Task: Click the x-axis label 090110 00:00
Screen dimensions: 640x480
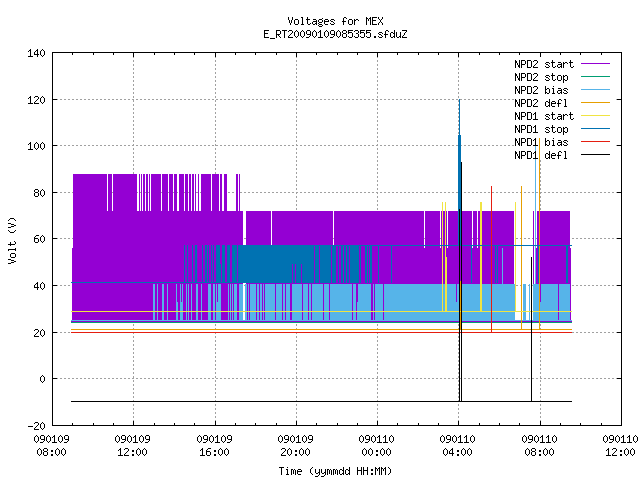Action: point(376,446)
